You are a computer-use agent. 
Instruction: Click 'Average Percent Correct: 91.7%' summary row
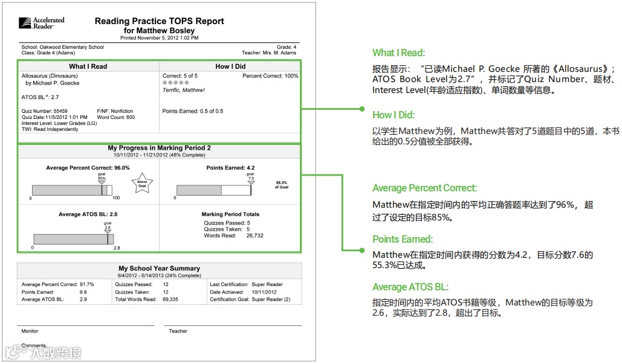(x=58, y=284)
